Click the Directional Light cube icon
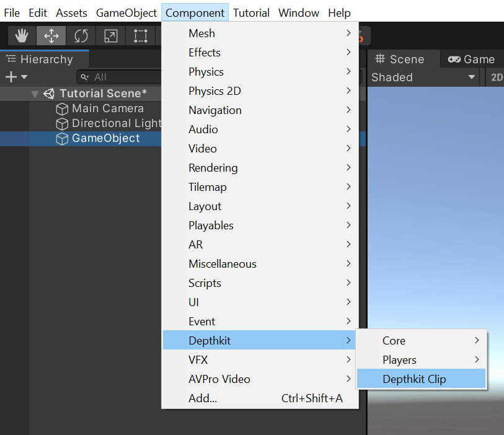 (62, 124)
